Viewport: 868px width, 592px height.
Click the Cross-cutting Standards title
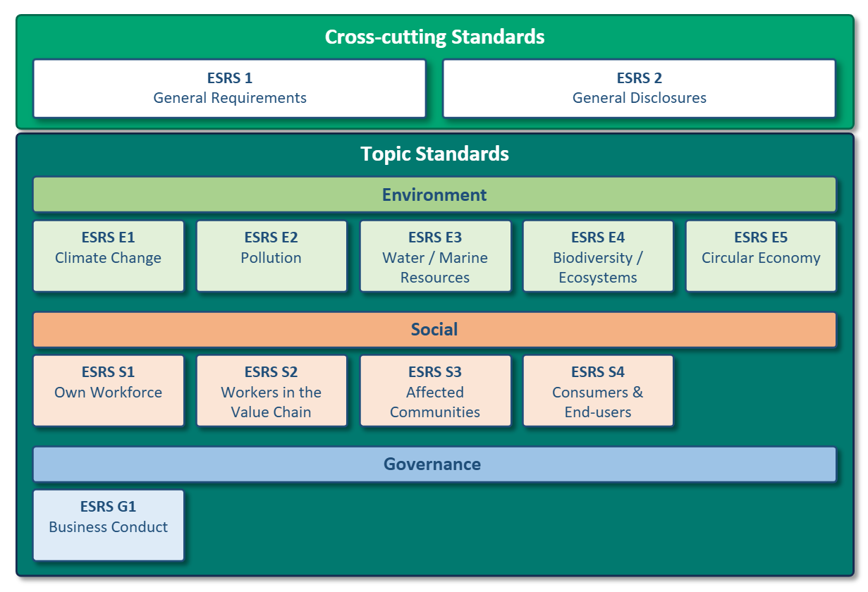click(x=434, y=37)
